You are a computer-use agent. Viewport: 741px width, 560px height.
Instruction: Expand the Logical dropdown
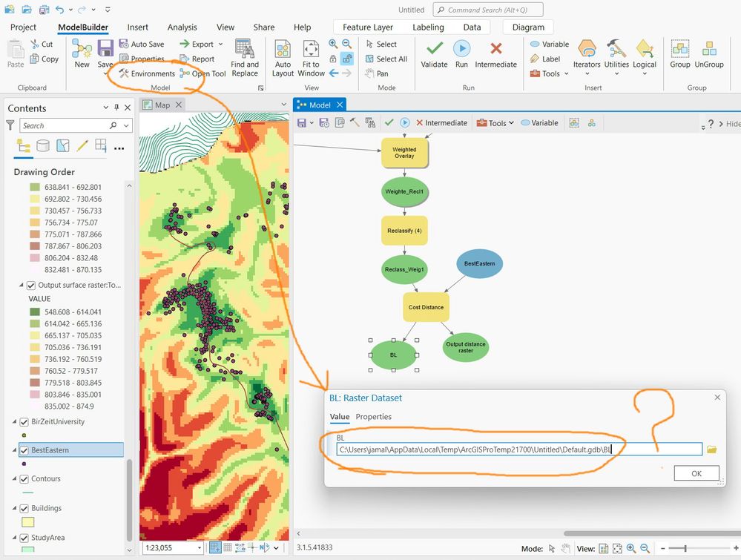(x=645, y=73)
